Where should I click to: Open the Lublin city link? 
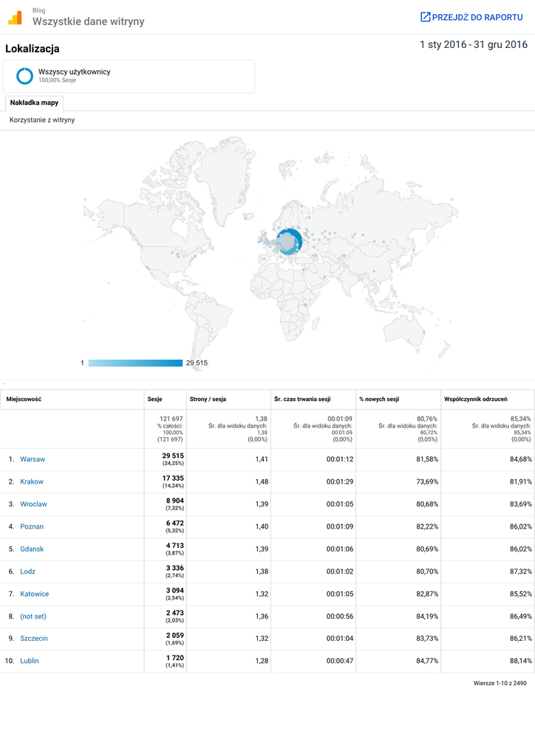click(30, 661)
